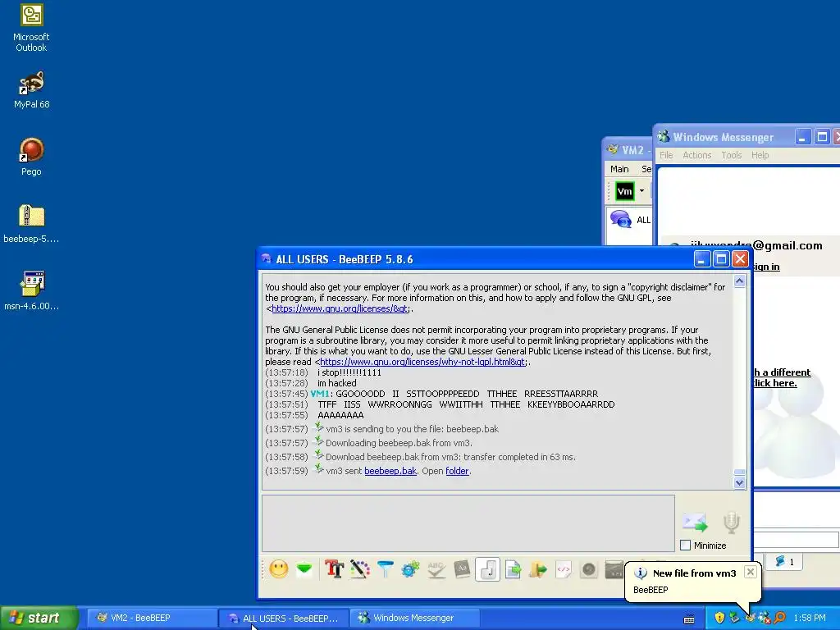Click Windows Messenger tray icon
Screen dimensions: 840x630
[x=765, y=618]
